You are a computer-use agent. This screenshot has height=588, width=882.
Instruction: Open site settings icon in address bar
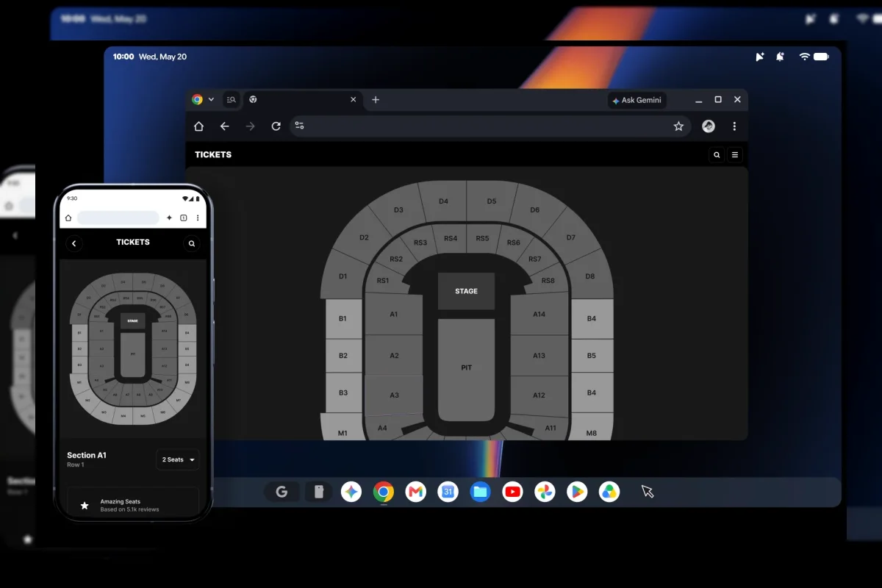tap(299, 126)
